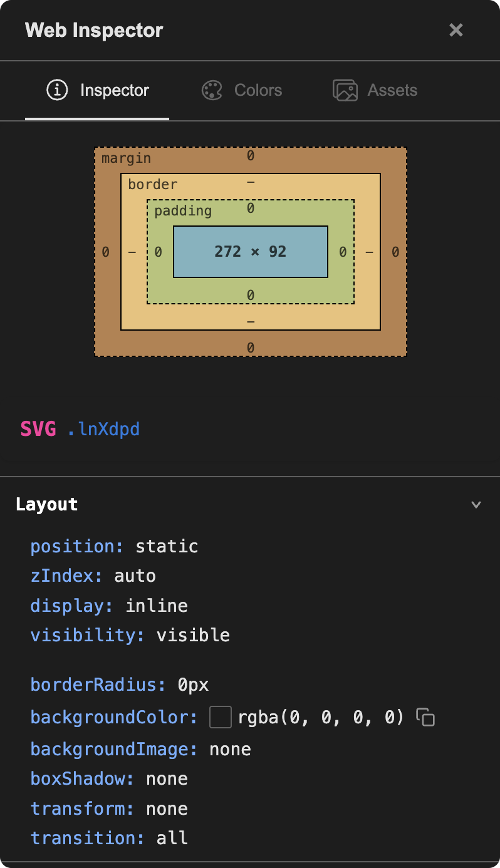Collapse the Layout section chevron
The image size is (500, 868).
point(476,504)
